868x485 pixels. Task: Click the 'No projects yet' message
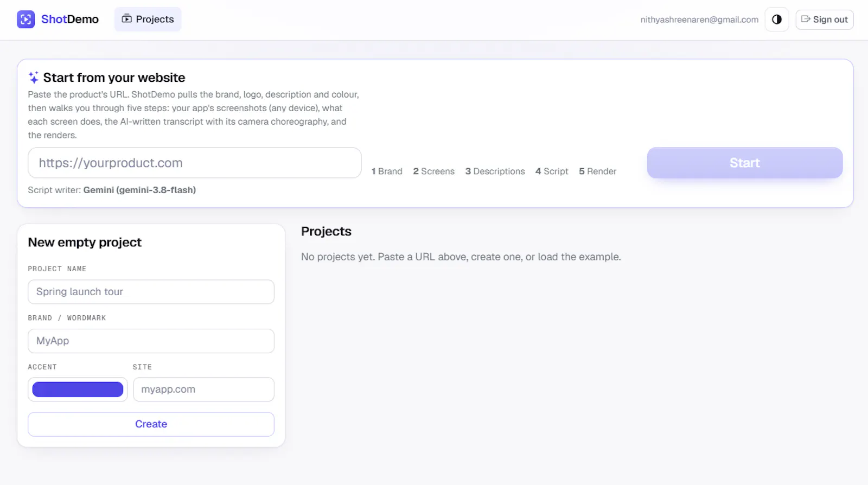[x=461, y=257]
